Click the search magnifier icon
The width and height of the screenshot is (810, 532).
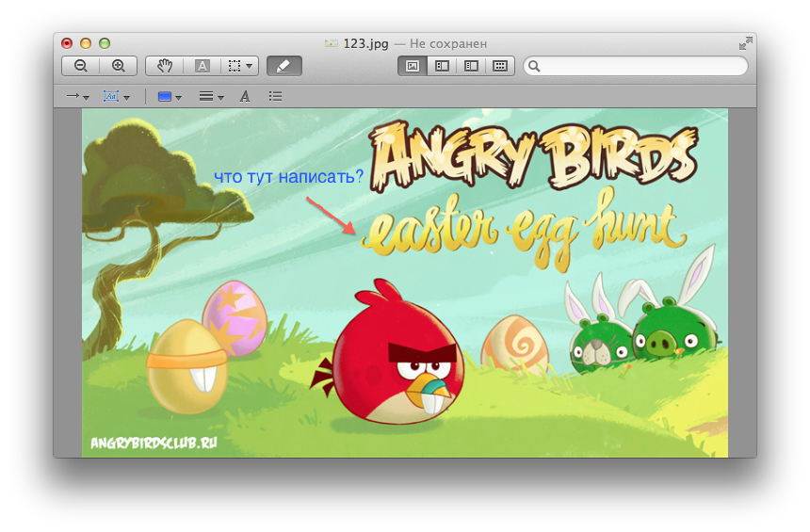pos(534,66)
